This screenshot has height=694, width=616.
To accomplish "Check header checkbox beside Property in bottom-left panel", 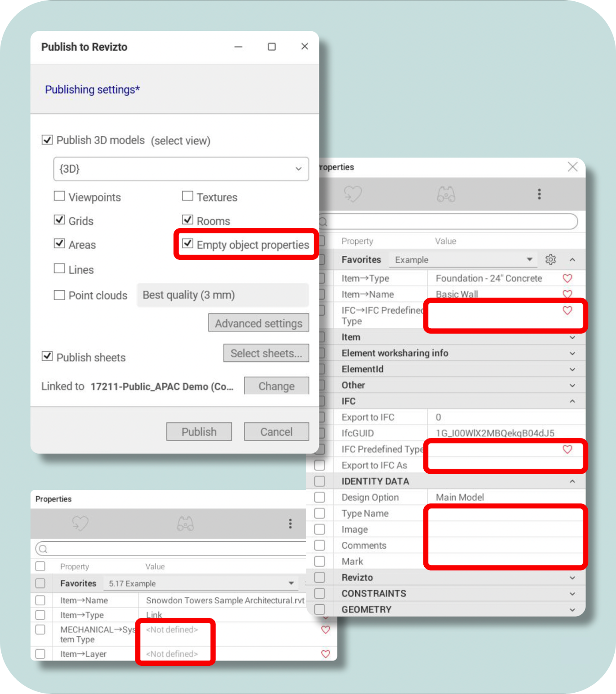I will (x=40, y=566).
